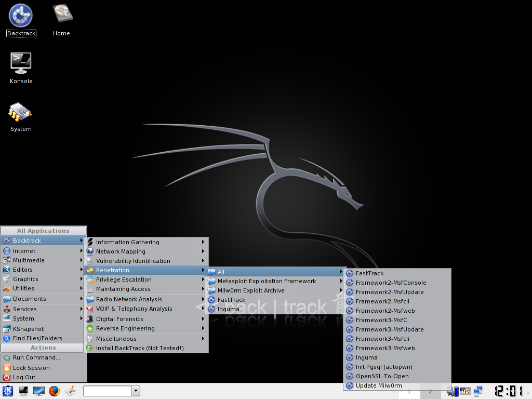
Task: Open the Backtrack desktop icon
Action: (x=21, y=16)
